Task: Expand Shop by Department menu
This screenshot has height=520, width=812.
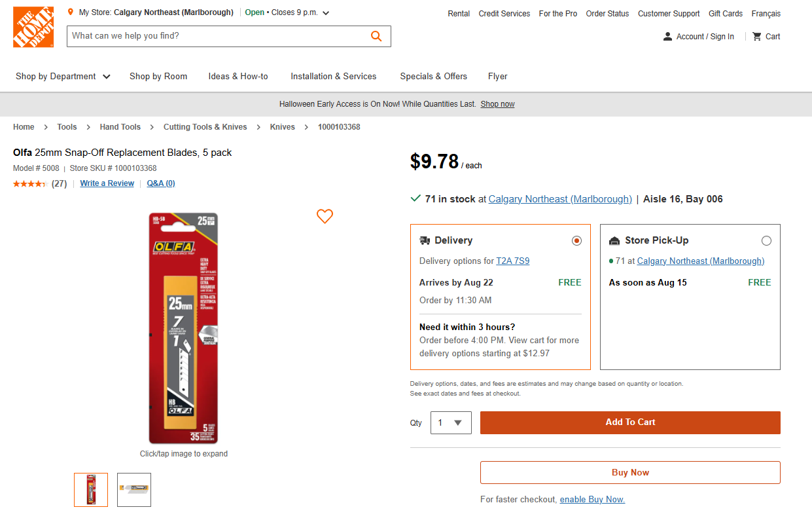Action: 63,77
